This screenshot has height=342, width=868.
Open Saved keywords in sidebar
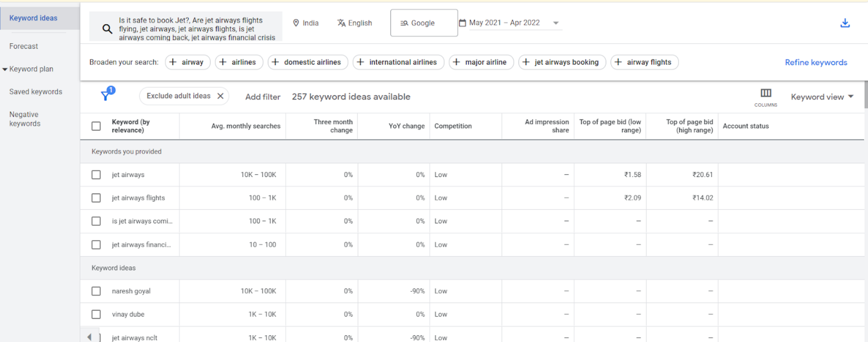point(36,92)
